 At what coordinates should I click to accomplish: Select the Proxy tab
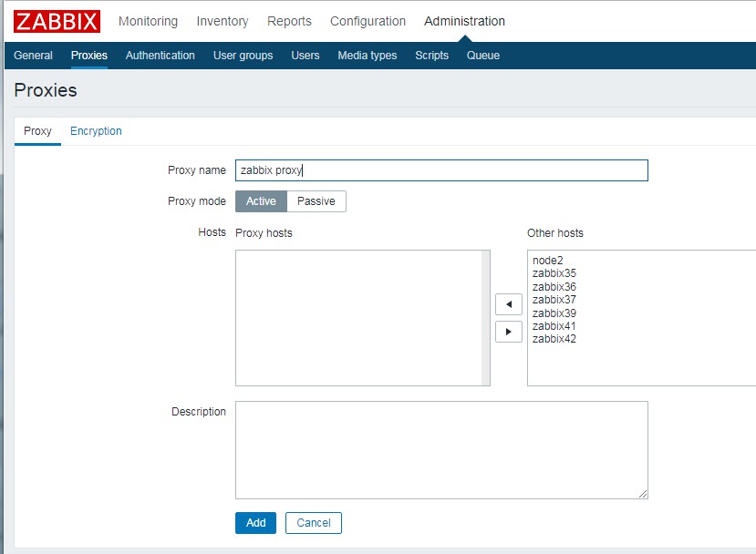pyautogui.click(x=37, y=131)
